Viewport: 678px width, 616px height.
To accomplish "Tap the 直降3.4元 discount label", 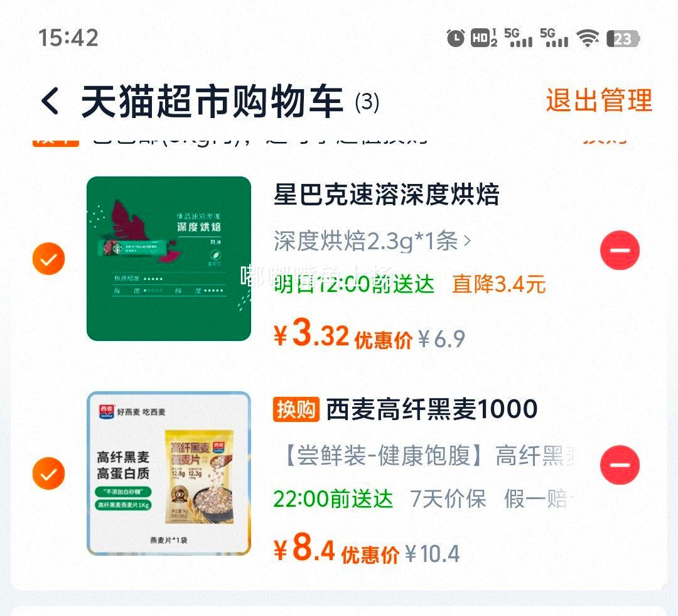I will click(498, 284).
